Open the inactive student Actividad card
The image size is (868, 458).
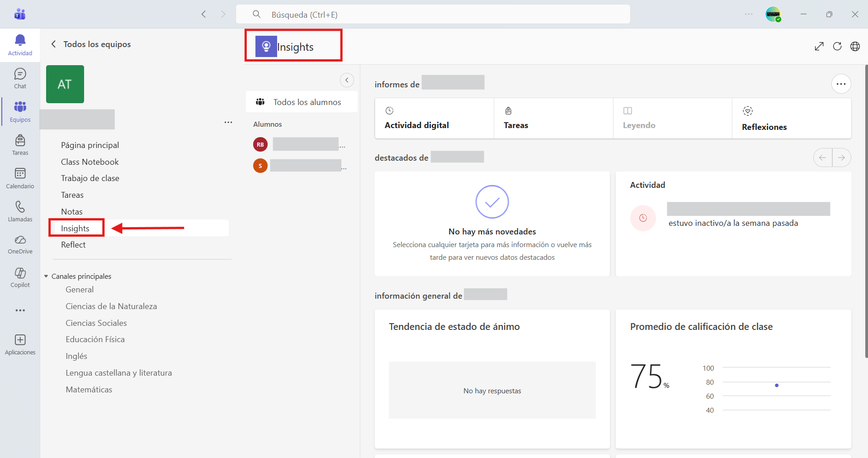(733, 224)
